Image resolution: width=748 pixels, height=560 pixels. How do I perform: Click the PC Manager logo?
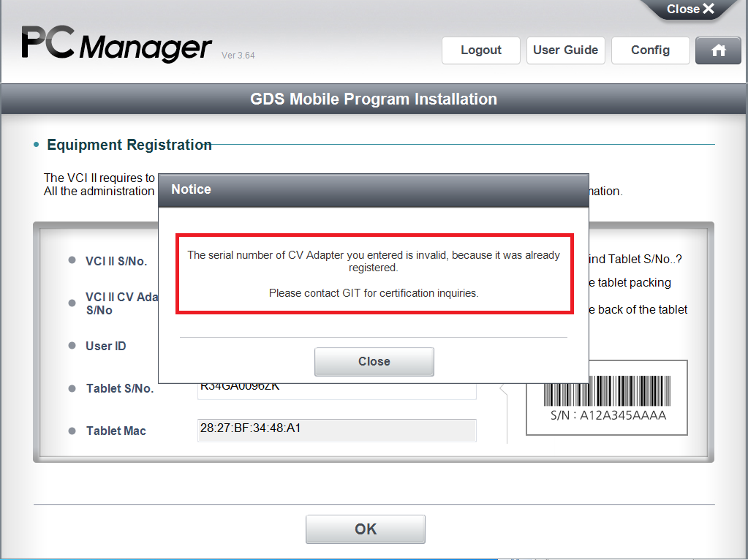point(116,43)
